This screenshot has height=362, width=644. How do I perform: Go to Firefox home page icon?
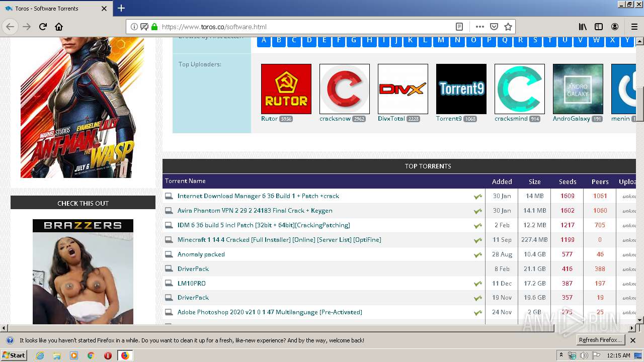click(59, 27)
